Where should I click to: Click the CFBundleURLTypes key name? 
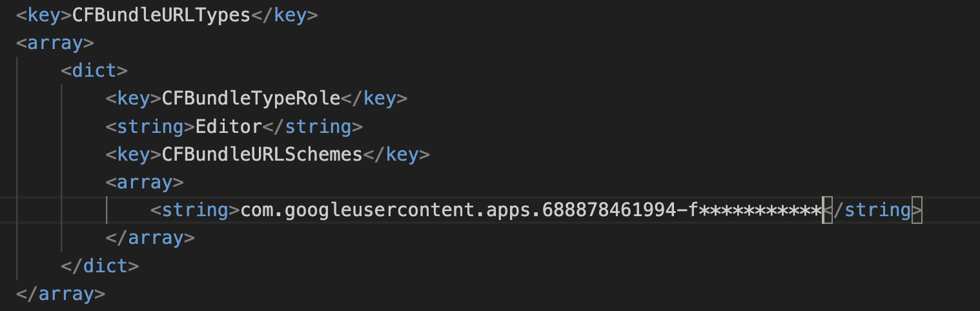[161, 15]
